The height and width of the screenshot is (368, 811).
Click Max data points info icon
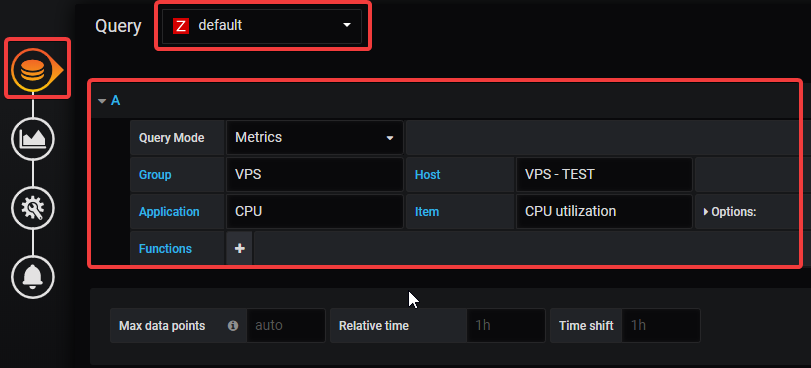coord(233,326)
